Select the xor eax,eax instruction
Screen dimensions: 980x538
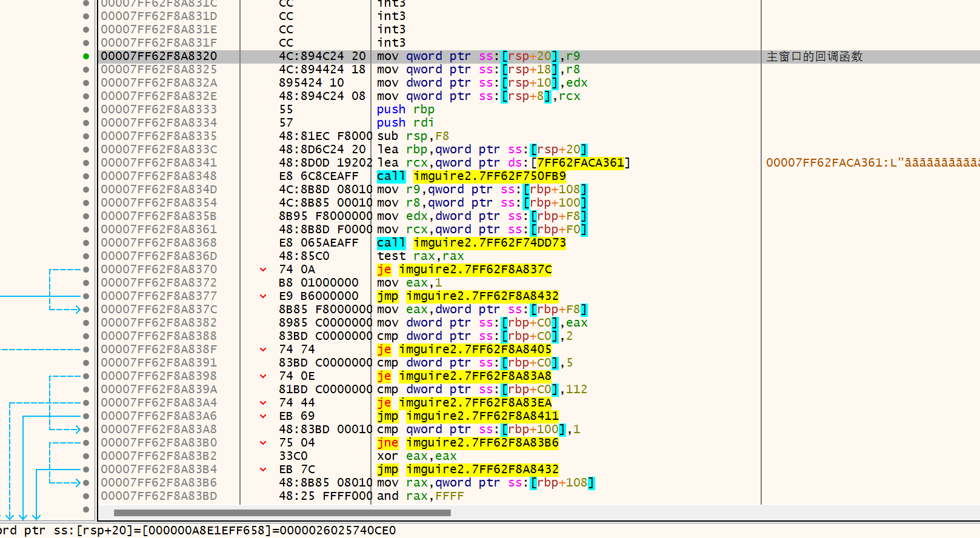coord(416,456)
